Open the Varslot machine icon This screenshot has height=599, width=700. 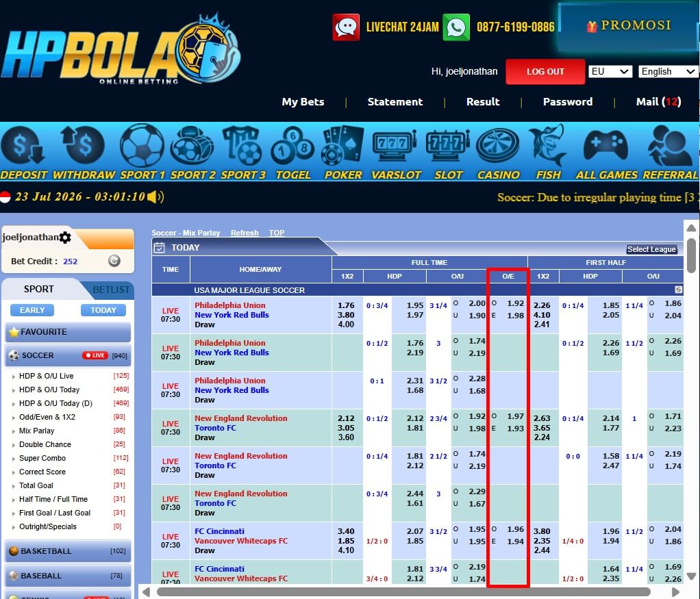coord(395,146)
